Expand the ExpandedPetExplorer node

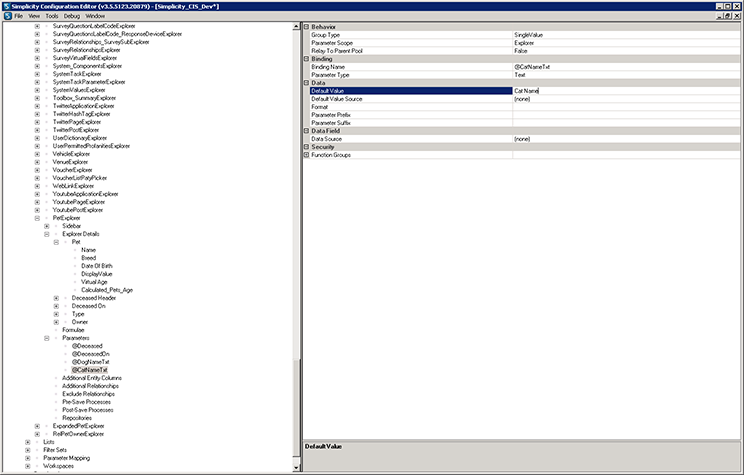click(37, 426)
